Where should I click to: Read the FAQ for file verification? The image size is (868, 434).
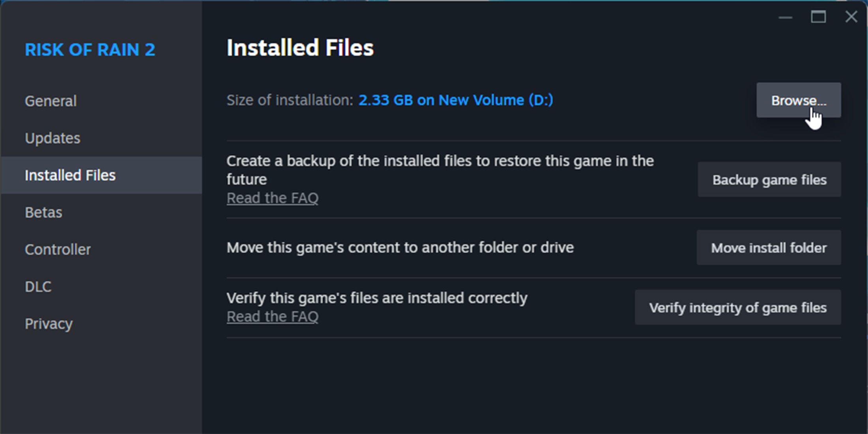coord(272,316)
